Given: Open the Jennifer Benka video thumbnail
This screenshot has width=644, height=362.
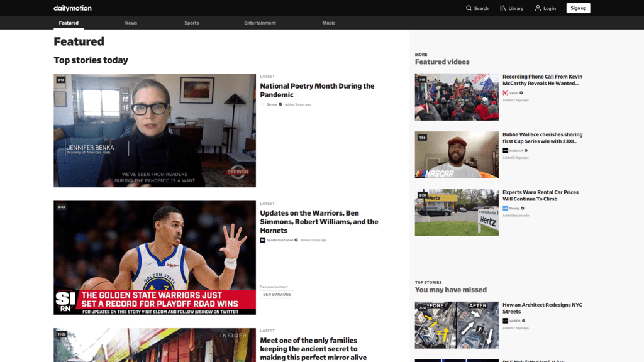Looking at the screenshot, I should pyautogui.click(x=155, y=131).
